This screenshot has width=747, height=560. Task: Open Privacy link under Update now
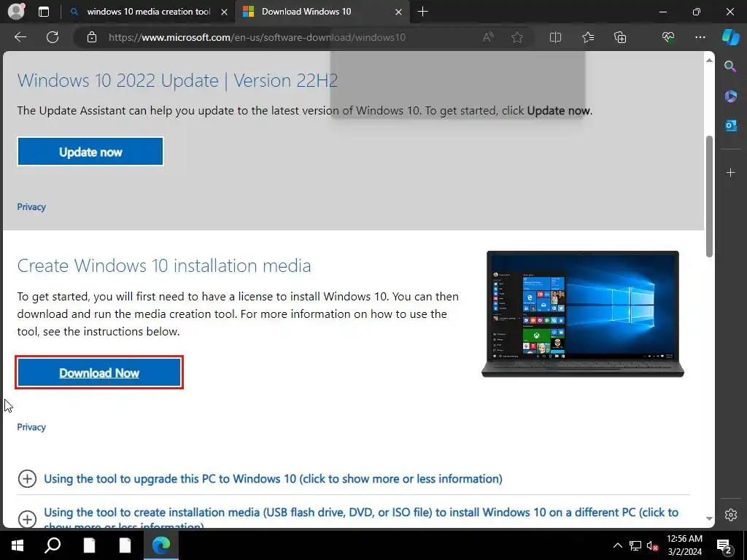[31, 206]
